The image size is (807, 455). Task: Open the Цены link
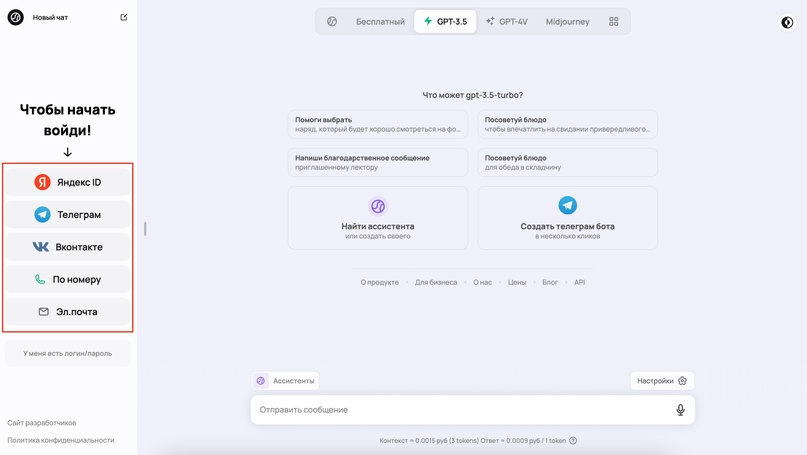click(x=517, y=282)
